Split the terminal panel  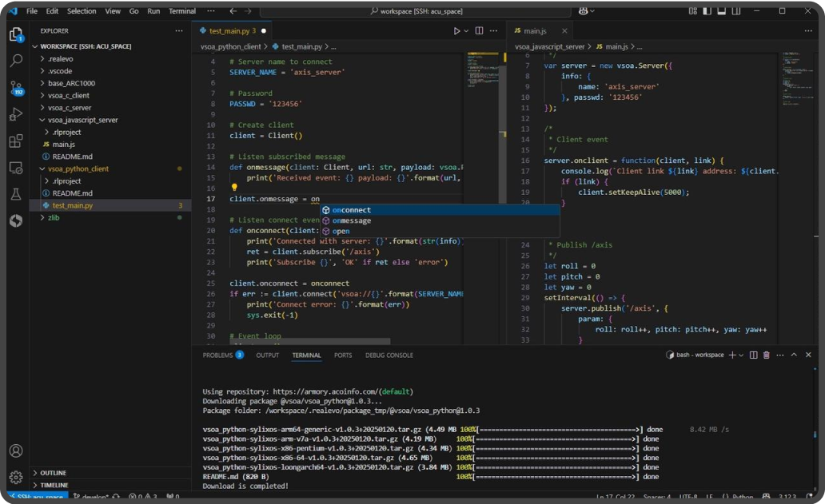point(753,355)
